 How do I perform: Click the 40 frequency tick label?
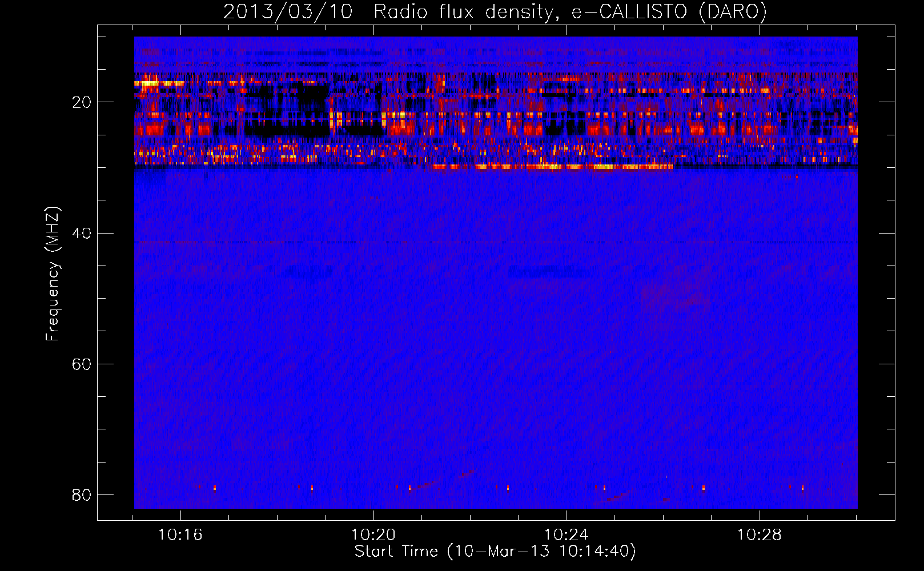(x=82, y=233)
